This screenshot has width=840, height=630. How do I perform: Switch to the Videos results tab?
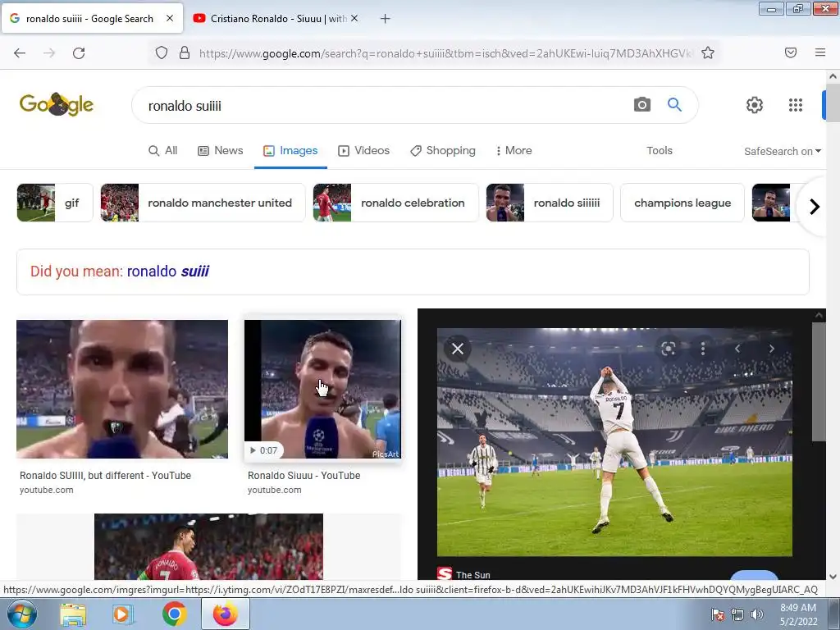tap(363, 151)
